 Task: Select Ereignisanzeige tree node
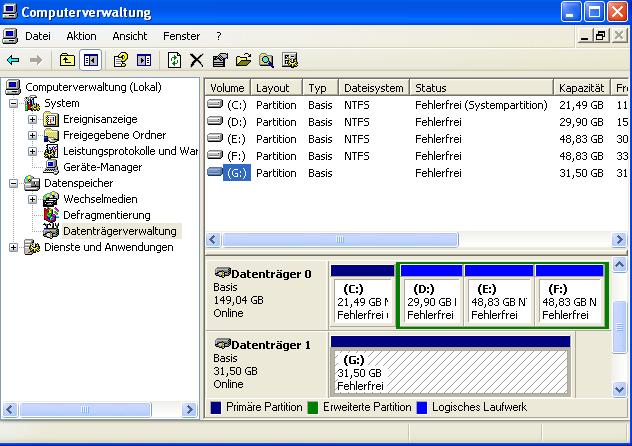point(100,119)
